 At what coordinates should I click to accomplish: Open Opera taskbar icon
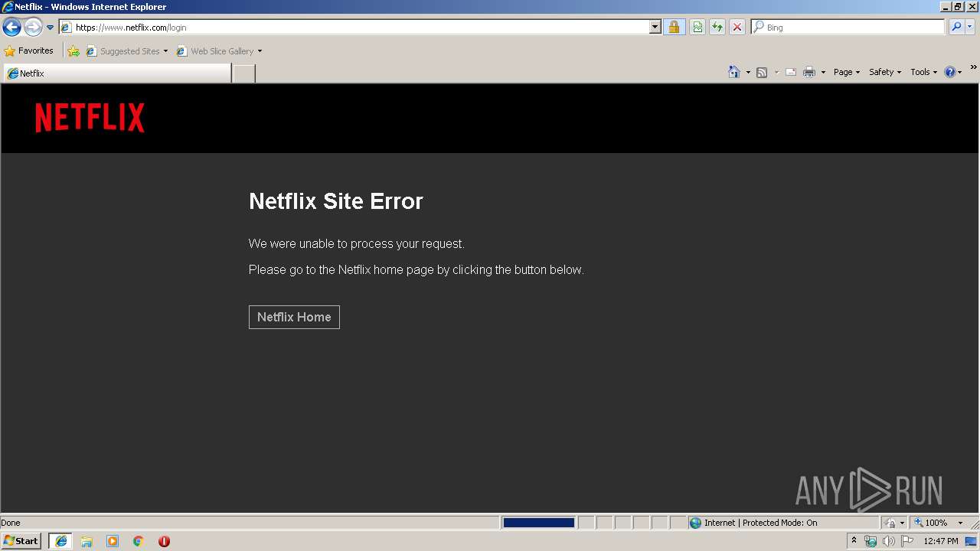[164, 541]
